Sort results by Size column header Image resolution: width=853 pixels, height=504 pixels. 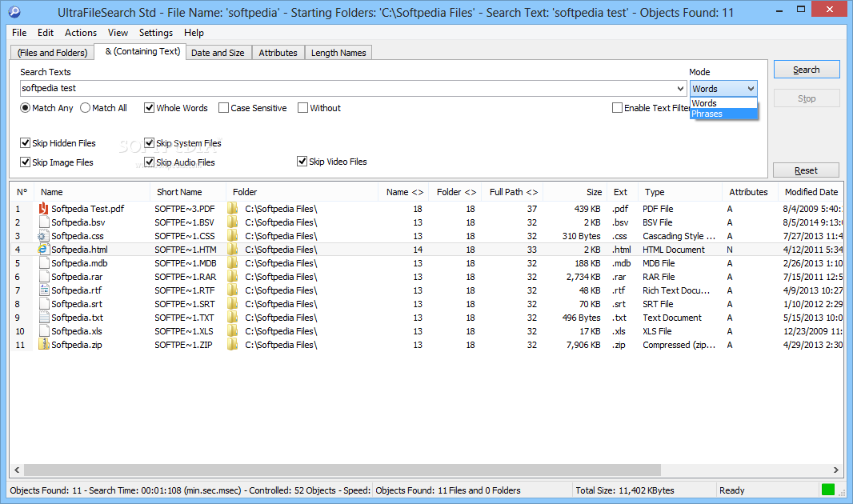click(x=575, y=192)
